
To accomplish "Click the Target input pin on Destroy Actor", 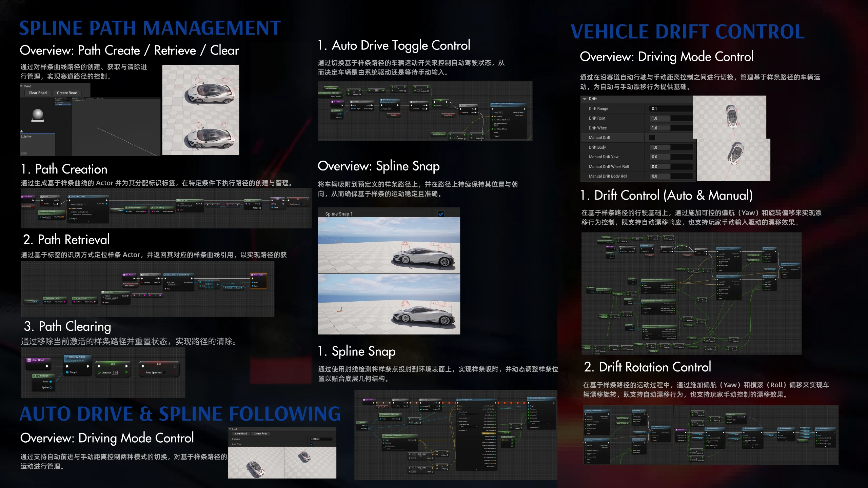I will [67, 372].
